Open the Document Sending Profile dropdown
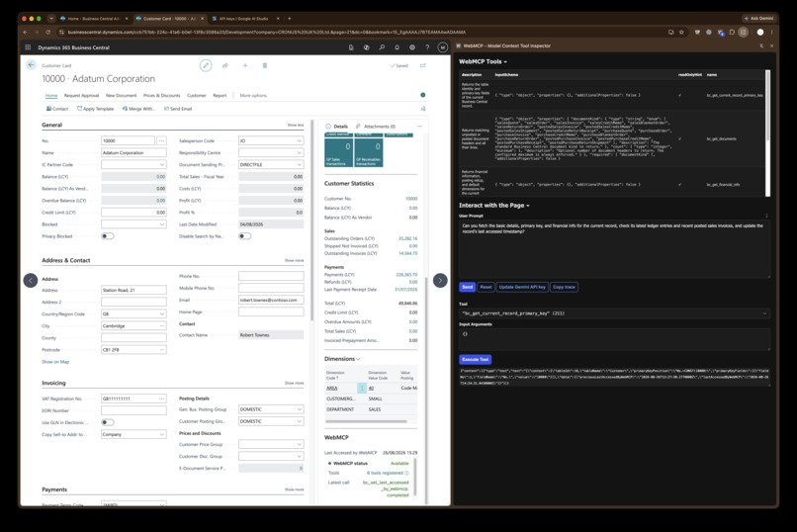Viewport: 797px width, 532px height. coord(299,164)
